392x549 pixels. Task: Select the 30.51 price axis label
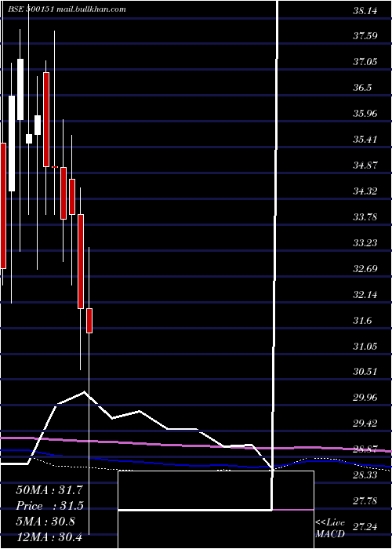coord(365,372)
